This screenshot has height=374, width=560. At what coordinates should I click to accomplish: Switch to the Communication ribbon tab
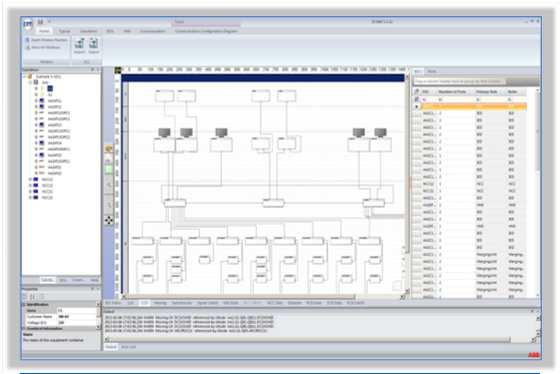pos(153,31)
